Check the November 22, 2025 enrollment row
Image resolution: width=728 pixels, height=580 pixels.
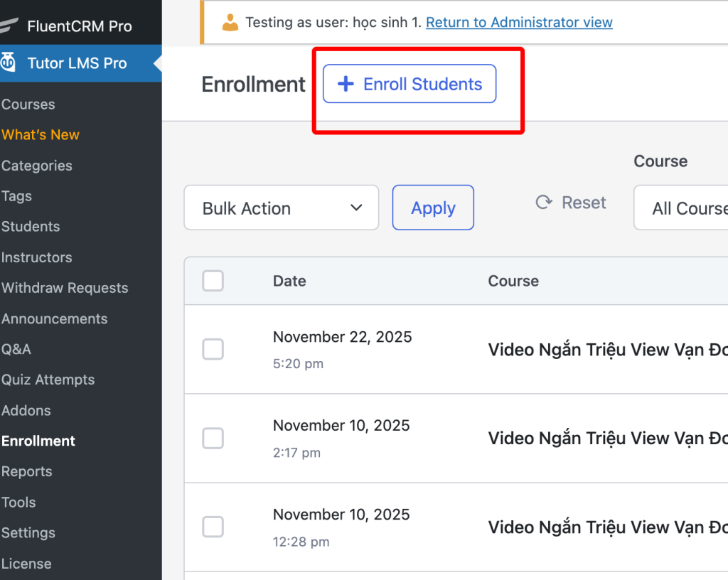point(213,349)
